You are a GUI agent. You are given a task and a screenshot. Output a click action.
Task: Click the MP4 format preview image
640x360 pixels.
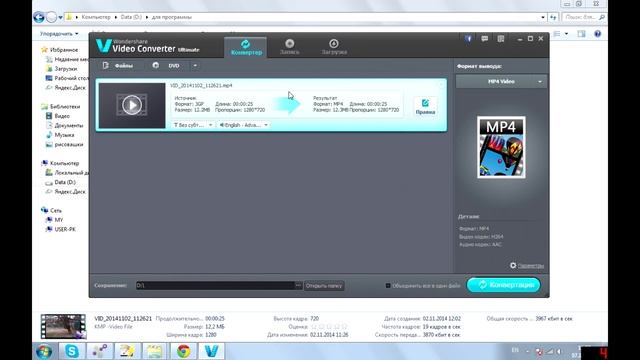501,147
